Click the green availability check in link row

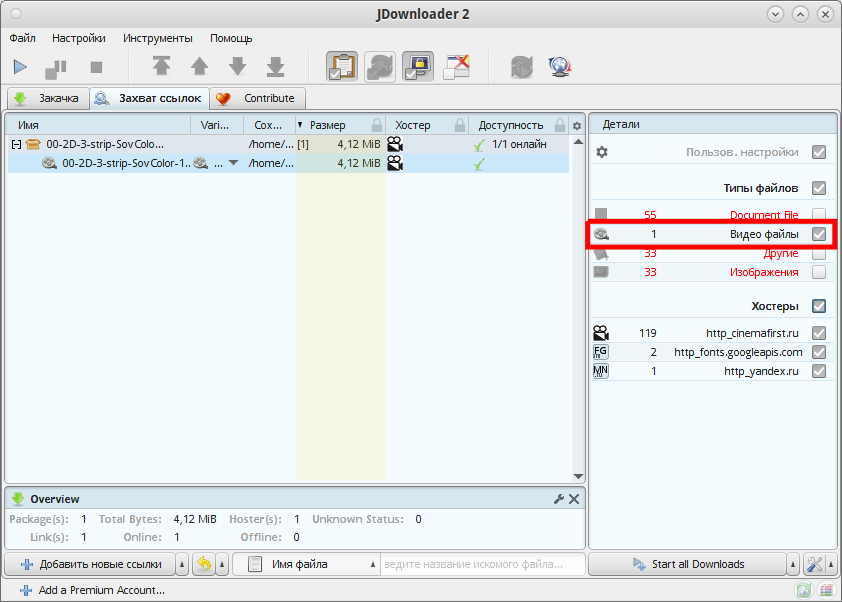tap(479, 164)
